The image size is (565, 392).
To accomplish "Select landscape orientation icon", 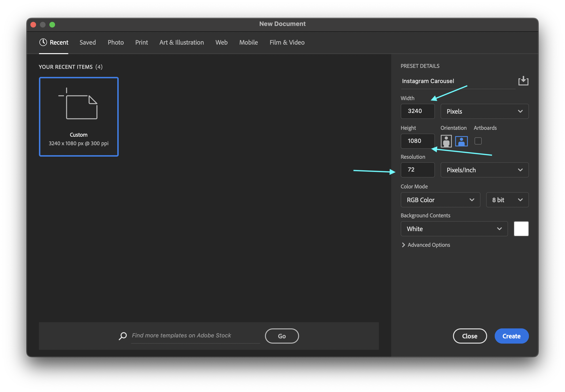I will 461,141.
